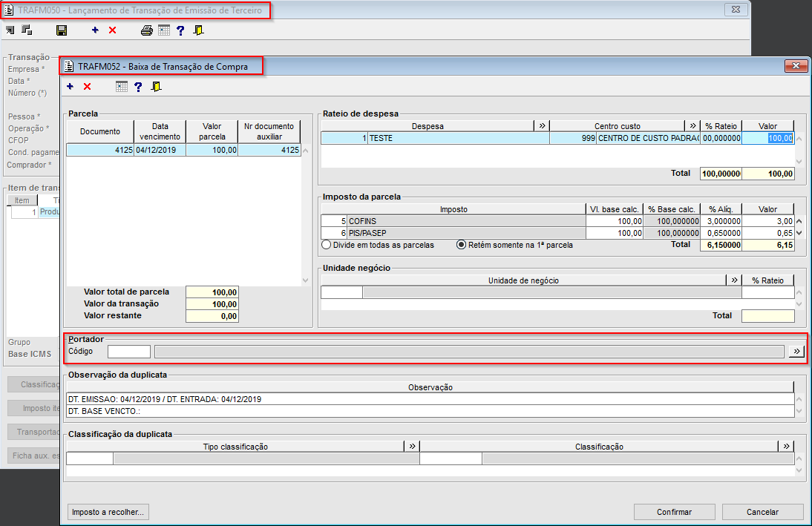Click the Confirmar button
812x526 pixels.
674,512
